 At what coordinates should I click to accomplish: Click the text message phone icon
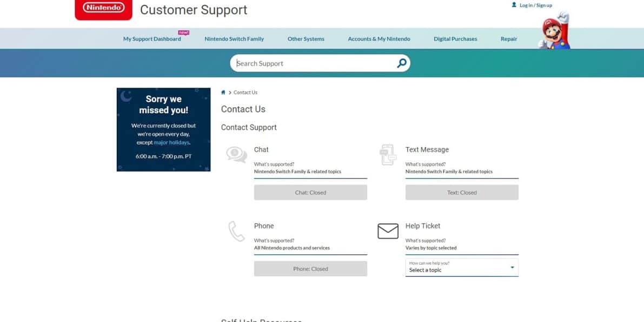[388, 155]
